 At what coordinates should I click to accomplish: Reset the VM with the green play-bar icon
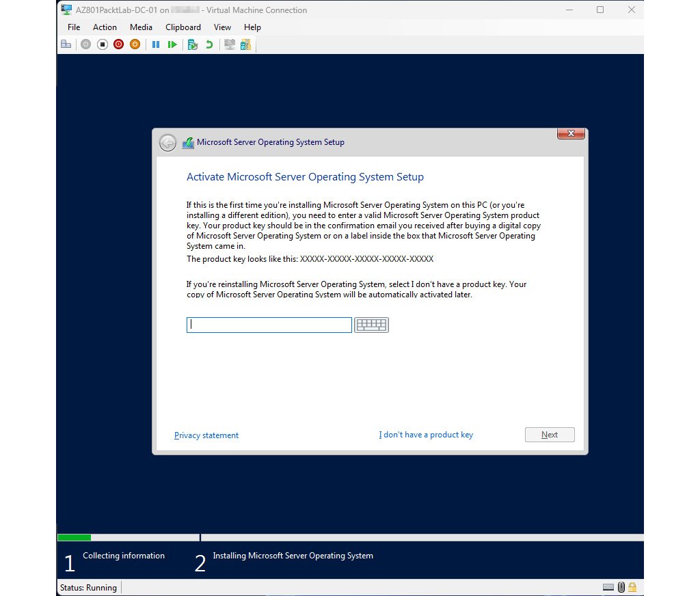172,44
